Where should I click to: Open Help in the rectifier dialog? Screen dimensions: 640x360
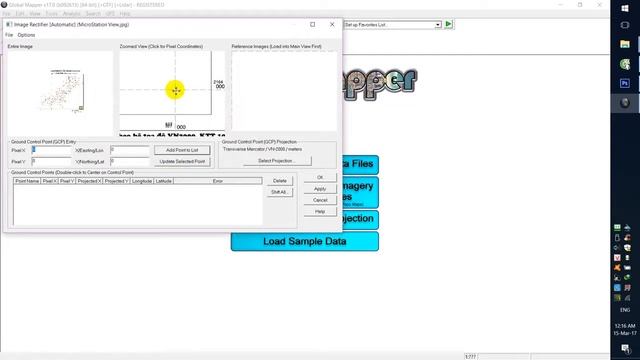(x=320, y=212)
